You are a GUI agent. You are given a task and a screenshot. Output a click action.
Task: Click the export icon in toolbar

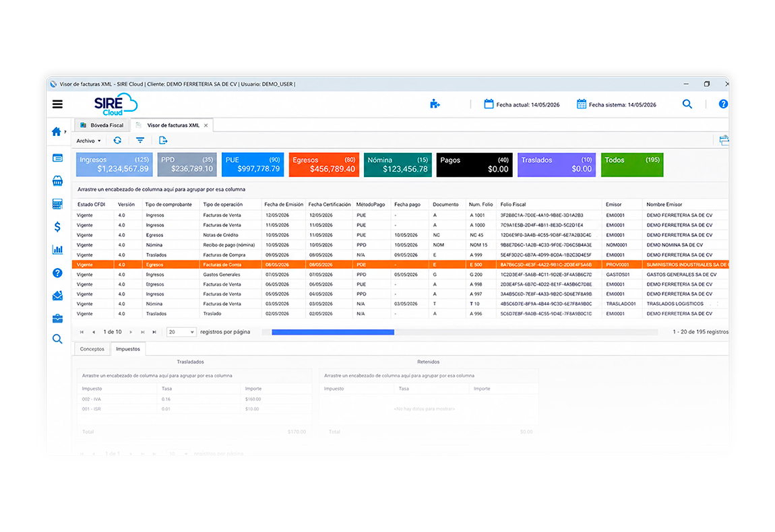[163, 140]
